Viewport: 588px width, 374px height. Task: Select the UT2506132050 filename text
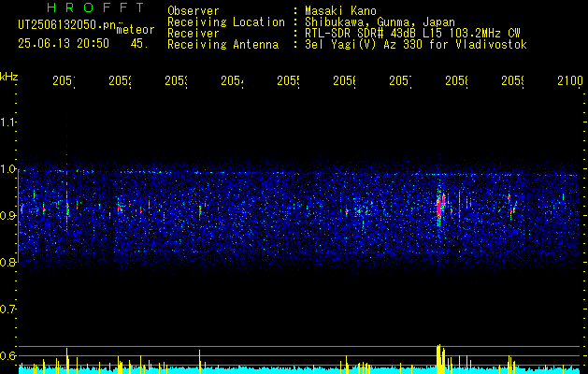pos(66,25)
